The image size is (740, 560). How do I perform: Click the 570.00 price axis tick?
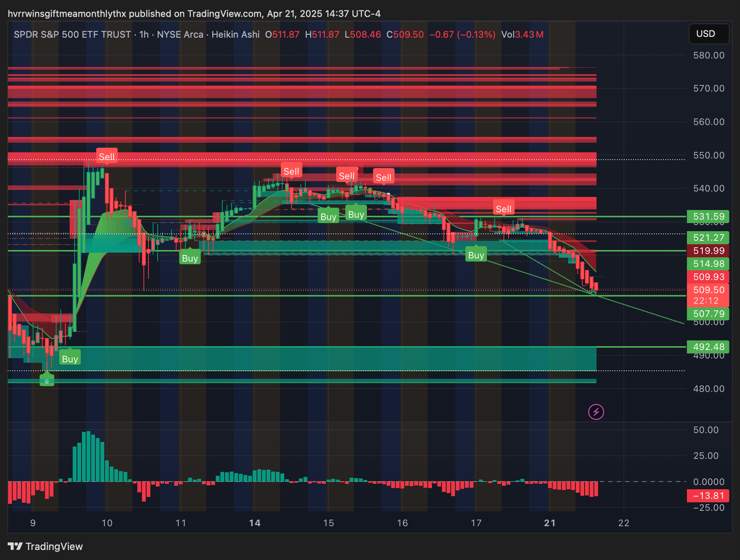(x=708, y=88)
